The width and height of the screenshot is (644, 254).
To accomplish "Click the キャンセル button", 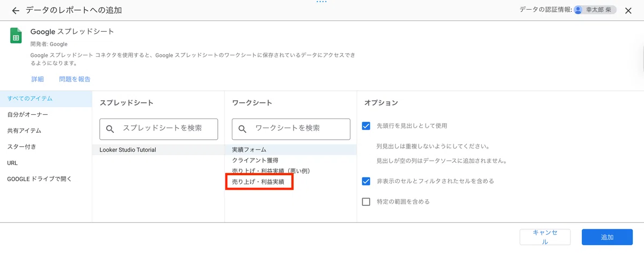I will (545, 237).
